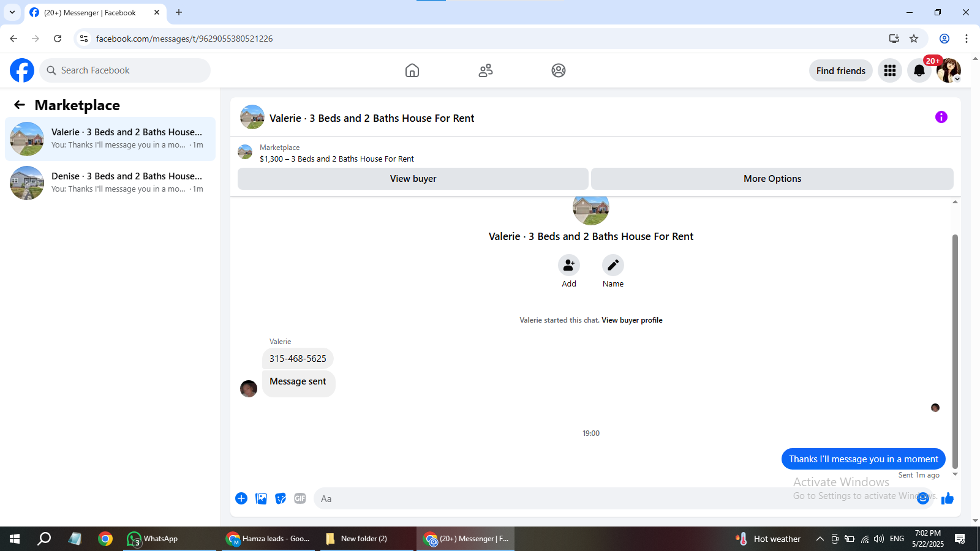Choose a sticker icon in composer

tap(281, 498)
